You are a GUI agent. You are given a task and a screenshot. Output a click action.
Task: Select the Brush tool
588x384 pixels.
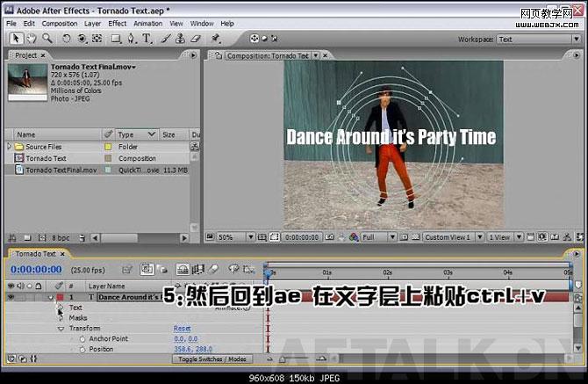166,39
